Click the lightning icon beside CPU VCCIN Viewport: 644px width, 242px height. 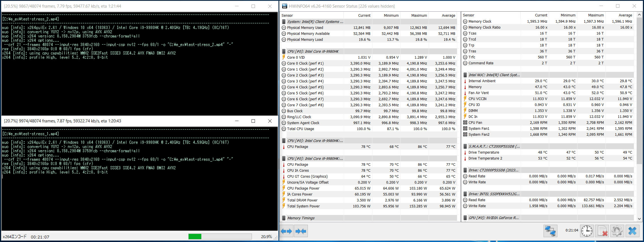(x=465, y=99)
